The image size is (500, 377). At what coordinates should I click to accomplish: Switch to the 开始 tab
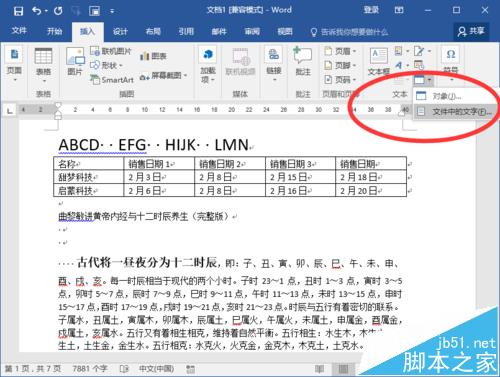54,31
